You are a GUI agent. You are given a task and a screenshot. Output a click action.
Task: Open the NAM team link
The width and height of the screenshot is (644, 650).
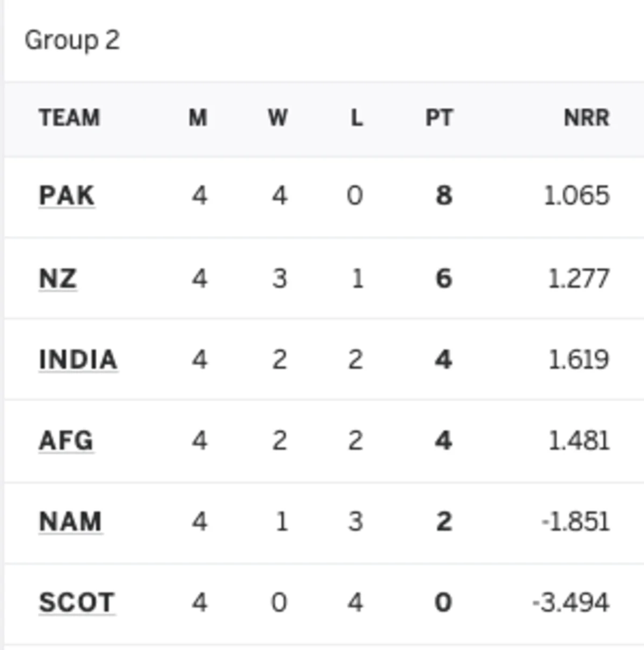click(x=70, y=522)
